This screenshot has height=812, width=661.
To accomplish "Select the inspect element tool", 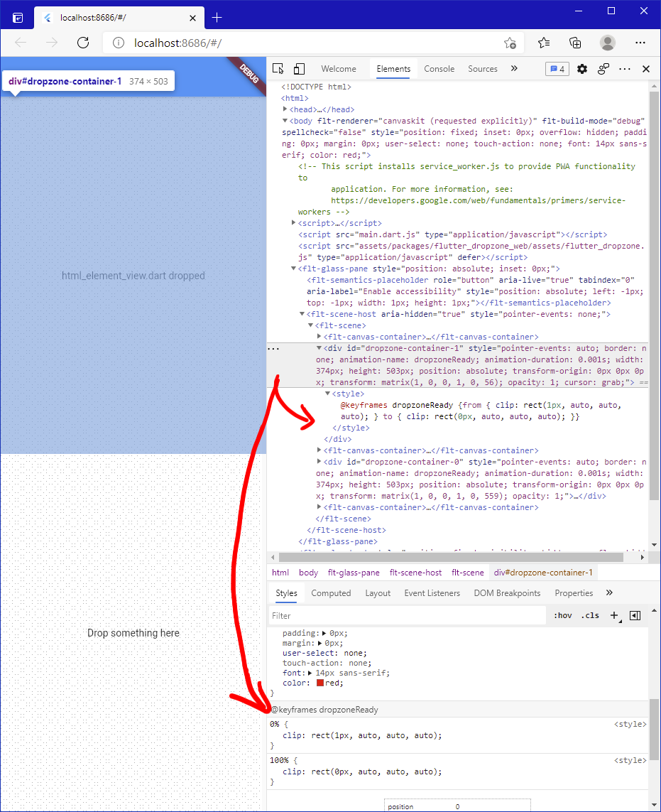I will point(278,68).
